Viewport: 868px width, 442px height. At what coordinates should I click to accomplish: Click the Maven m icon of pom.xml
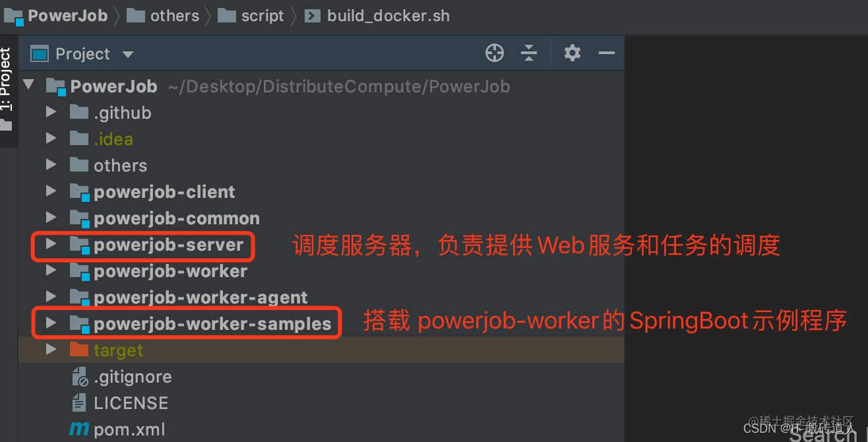pyautogui.click(x=79, y=429)
